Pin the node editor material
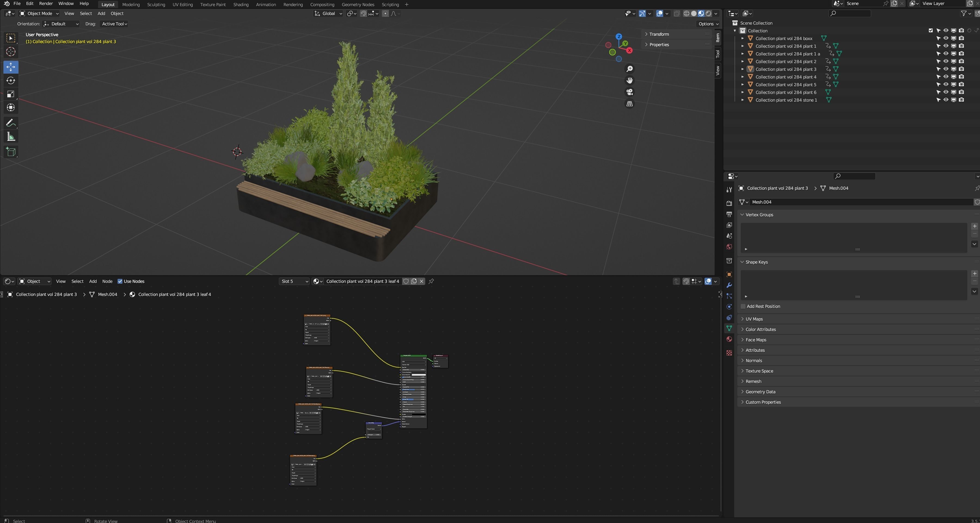980x523 pixels. coord(431,281)
